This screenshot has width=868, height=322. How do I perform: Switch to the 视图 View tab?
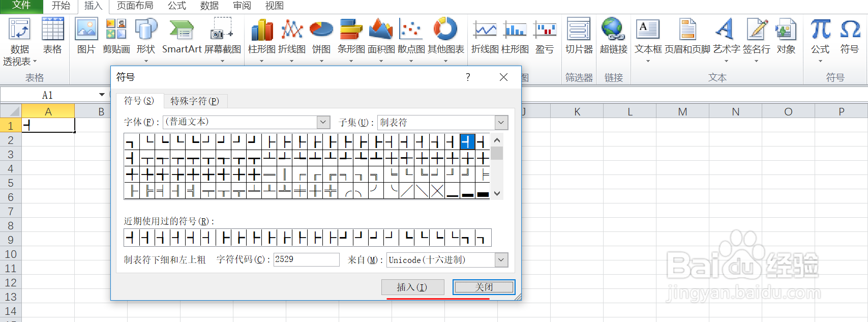275,6
